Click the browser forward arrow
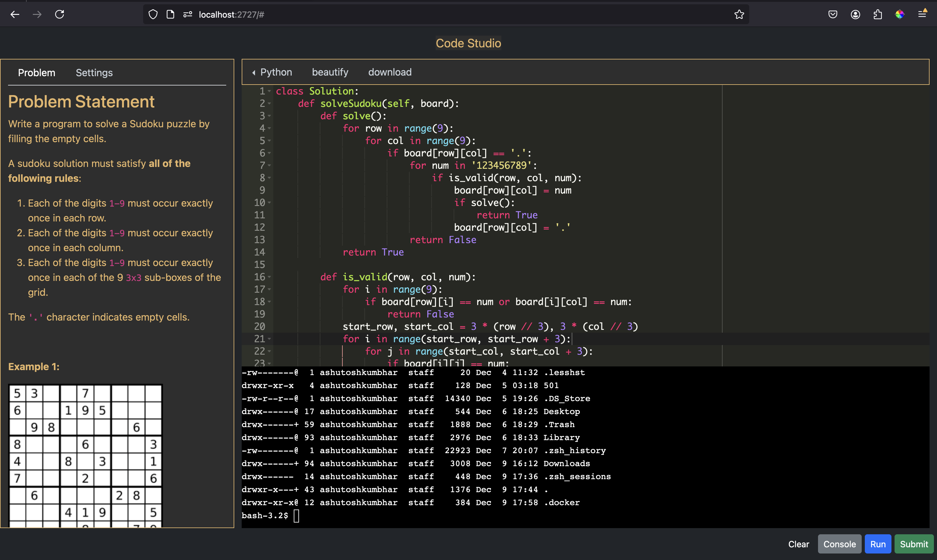937x560 pixels. [x=37, y=14]
